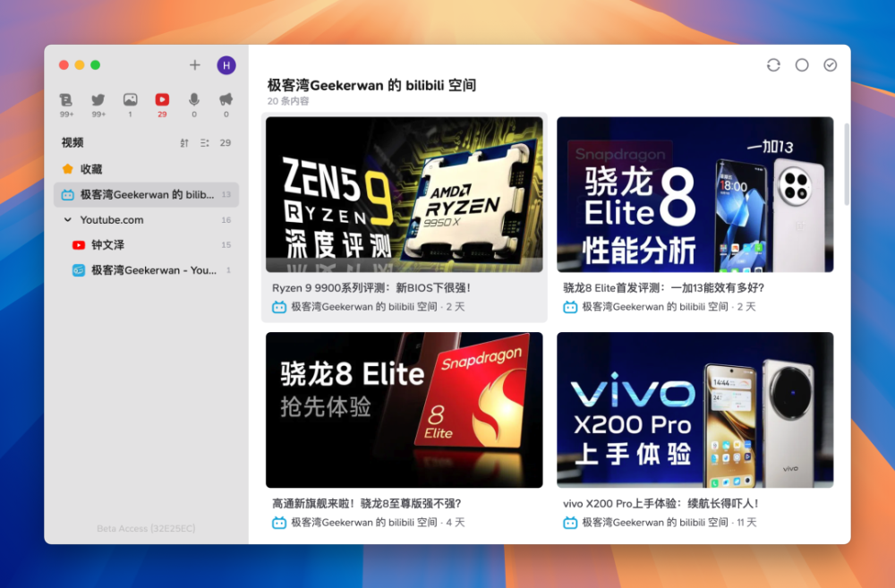Viewport: 895px width, 588px height.
Task: Toggle unread-only circle filter
Action: (802, 65)
